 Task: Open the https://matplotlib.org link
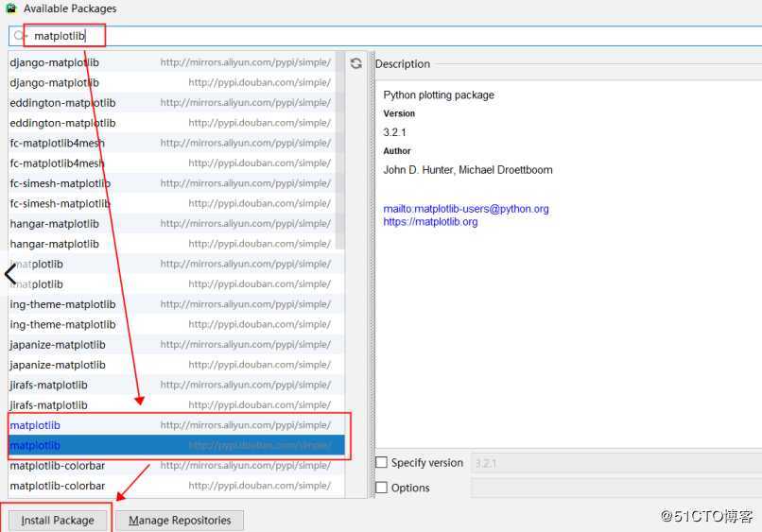[x=430, y=221]
